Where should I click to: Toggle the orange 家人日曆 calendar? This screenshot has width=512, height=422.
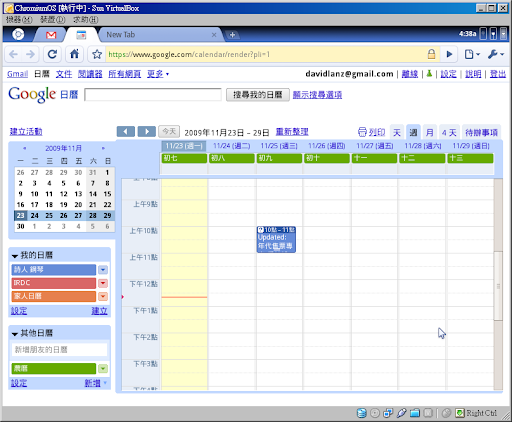pyautogui.click(x=54, y=296)
